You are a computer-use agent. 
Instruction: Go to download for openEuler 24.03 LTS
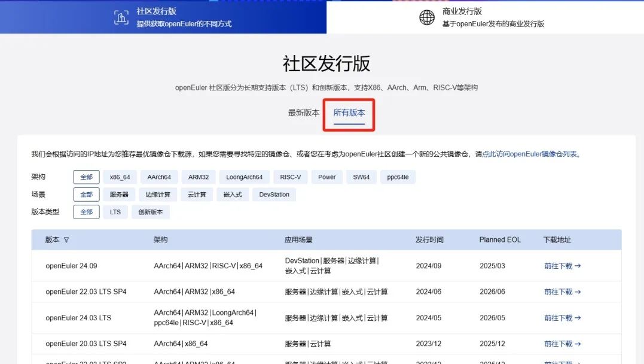pos(562,317)
